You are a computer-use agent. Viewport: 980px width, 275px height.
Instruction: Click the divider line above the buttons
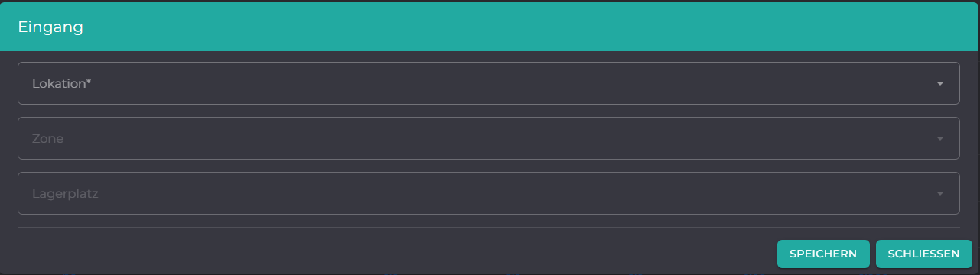[488, 227]
